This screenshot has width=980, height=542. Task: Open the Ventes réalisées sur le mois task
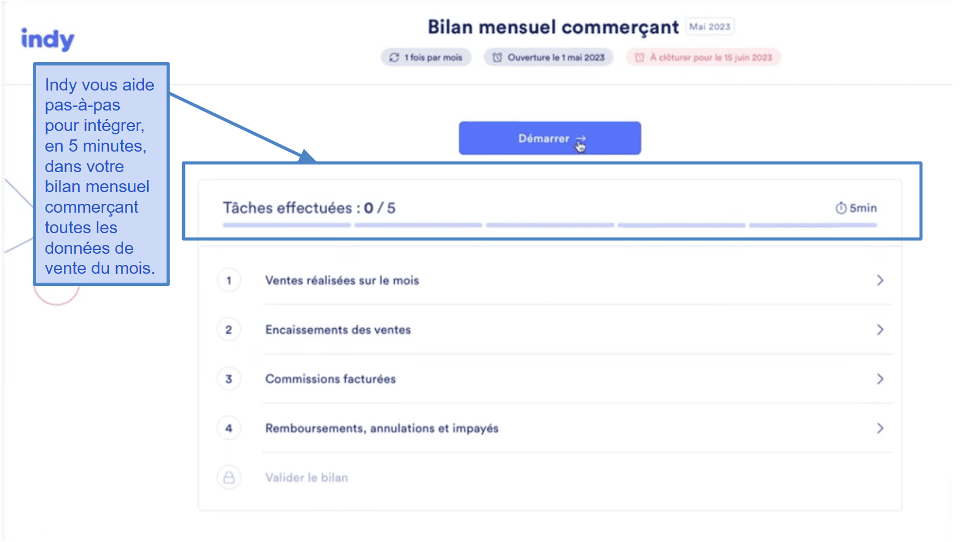(x=550, y=280)
